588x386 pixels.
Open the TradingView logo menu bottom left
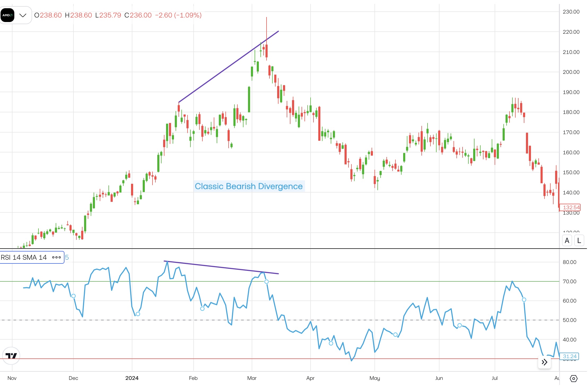(x=11, y=355)
